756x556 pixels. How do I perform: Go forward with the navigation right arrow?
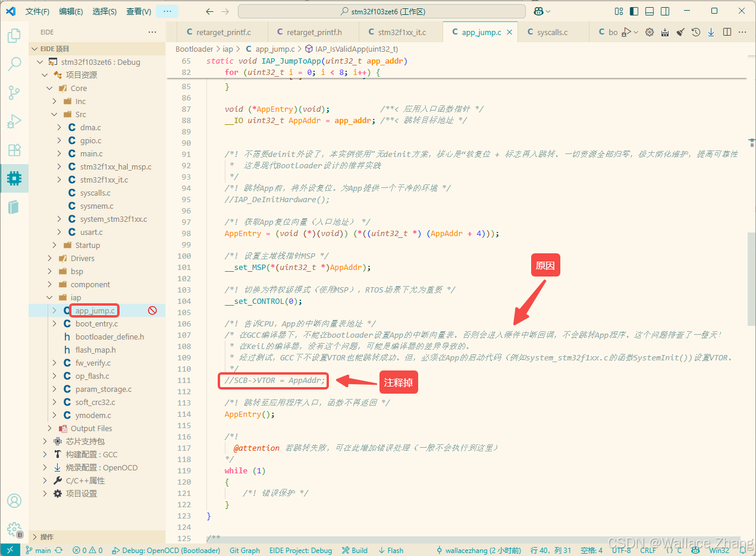[x=225, y=11]
